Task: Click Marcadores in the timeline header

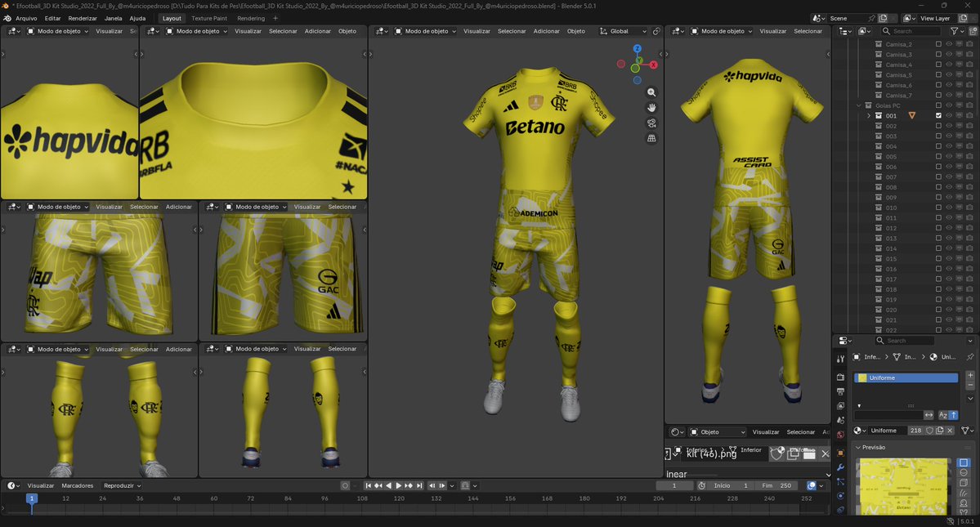Action: [x=78, y=485]
